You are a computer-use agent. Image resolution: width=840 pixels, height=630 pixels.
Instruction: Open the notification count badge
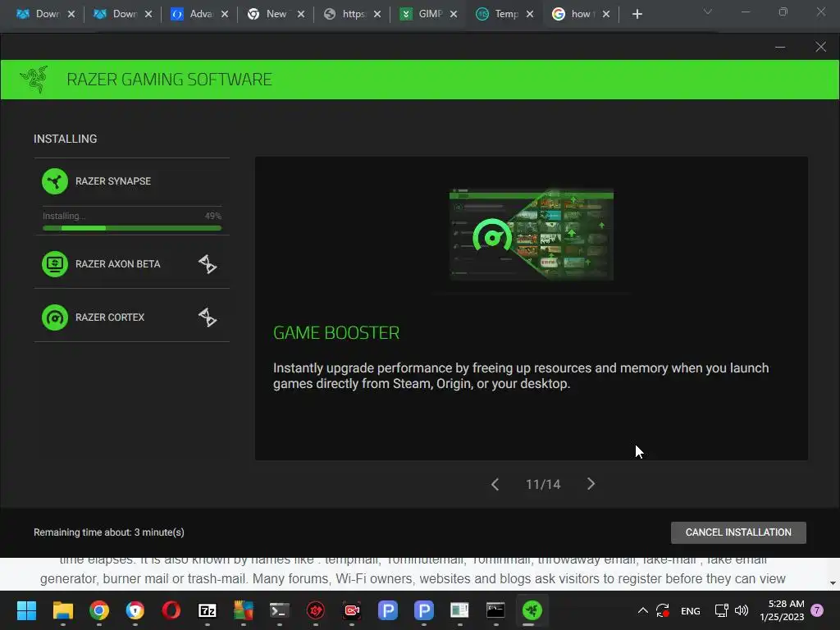tap(817, 610)
